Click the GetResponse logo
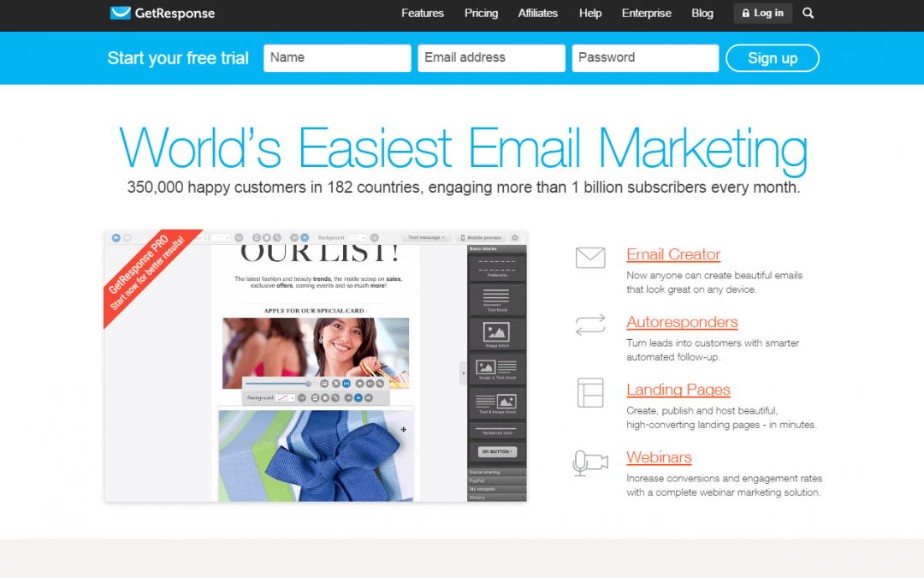924x578 pixels. coord(162,13)
